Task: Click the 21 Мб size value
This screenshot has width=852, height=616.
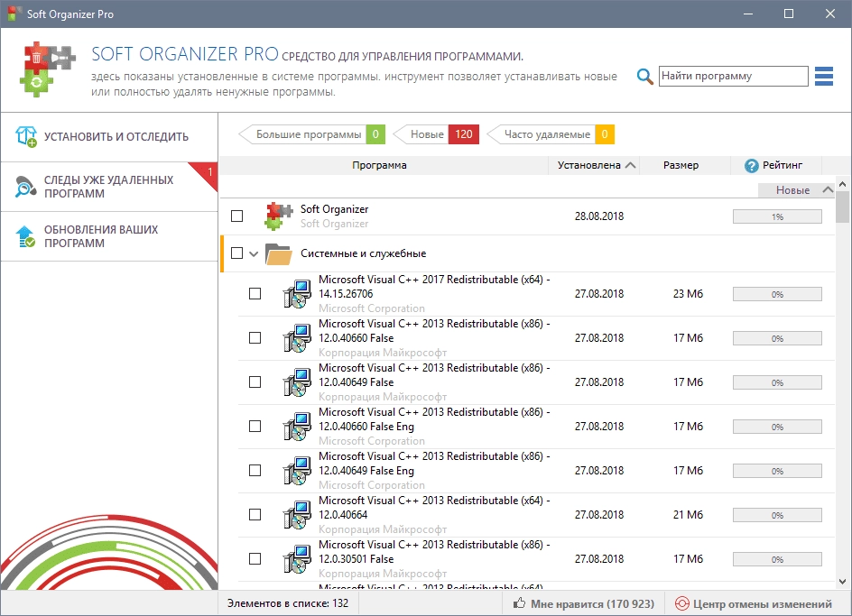Action: (x=688, y=514)
